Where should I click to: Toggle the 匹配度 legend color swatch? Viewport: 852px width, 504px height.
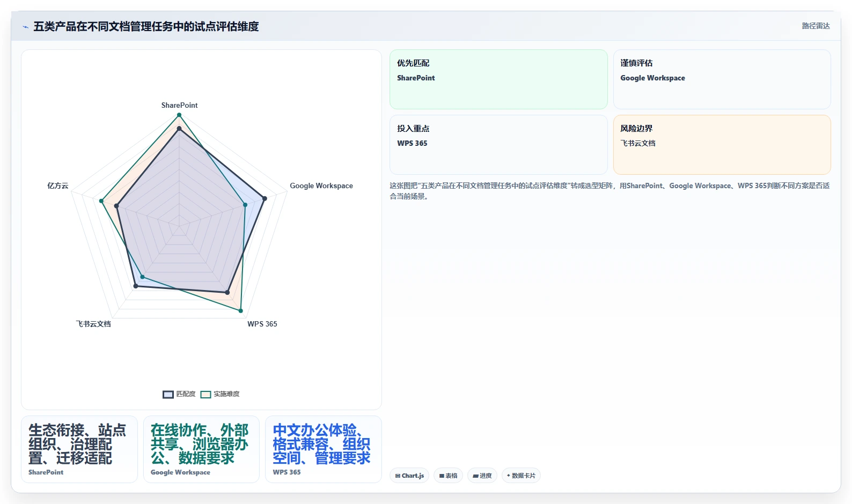coord(168,394)
